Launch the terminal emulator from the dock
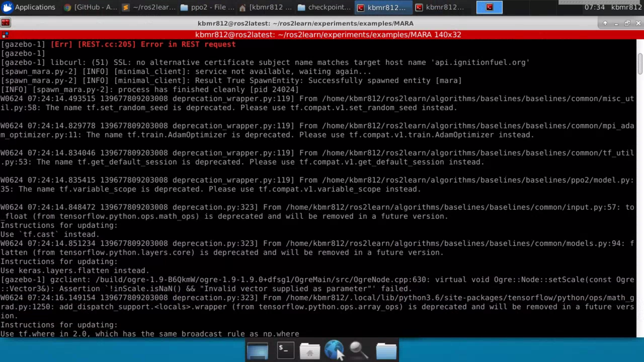644x362 pixels. pyautogui.click(x=285, y=350)
